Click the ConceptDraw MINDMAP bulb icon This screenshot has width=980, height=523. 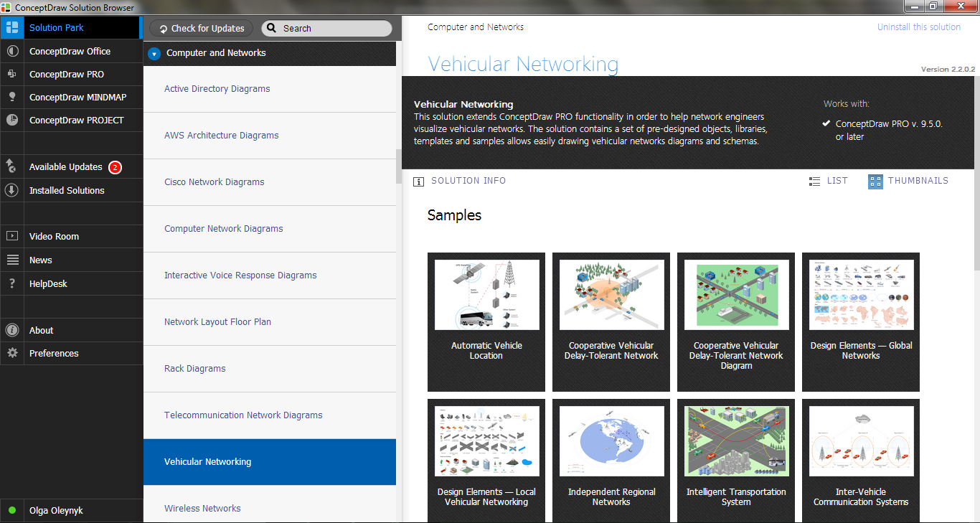point(11,97)
